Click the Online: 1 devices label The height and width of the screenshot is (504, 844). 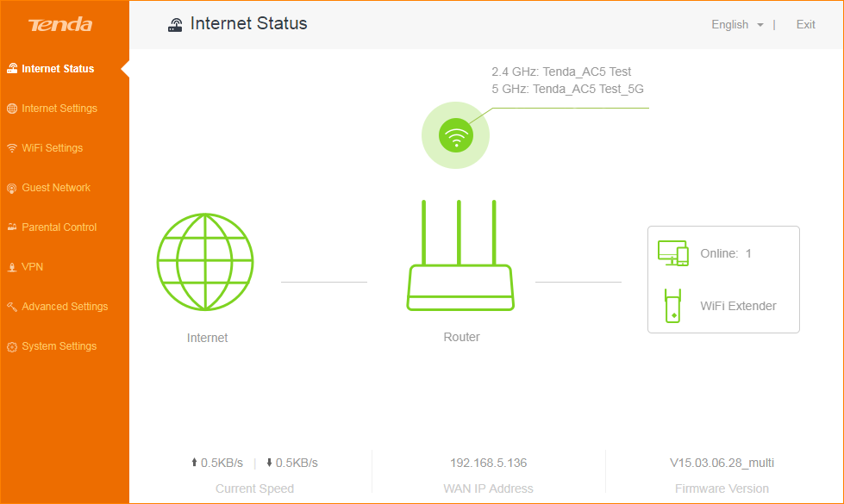[726, 253]
